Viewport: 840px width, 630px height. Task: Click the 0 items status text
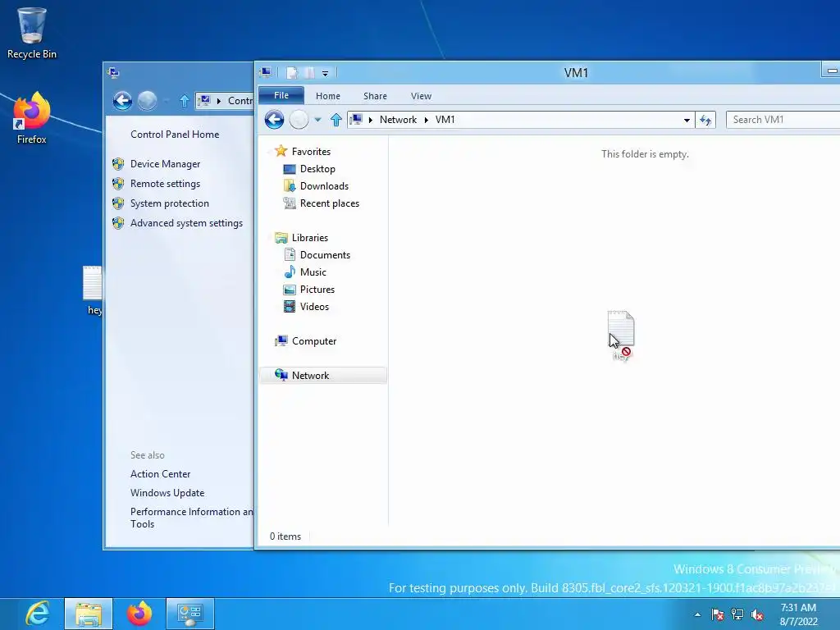click(x=285, y=536)
